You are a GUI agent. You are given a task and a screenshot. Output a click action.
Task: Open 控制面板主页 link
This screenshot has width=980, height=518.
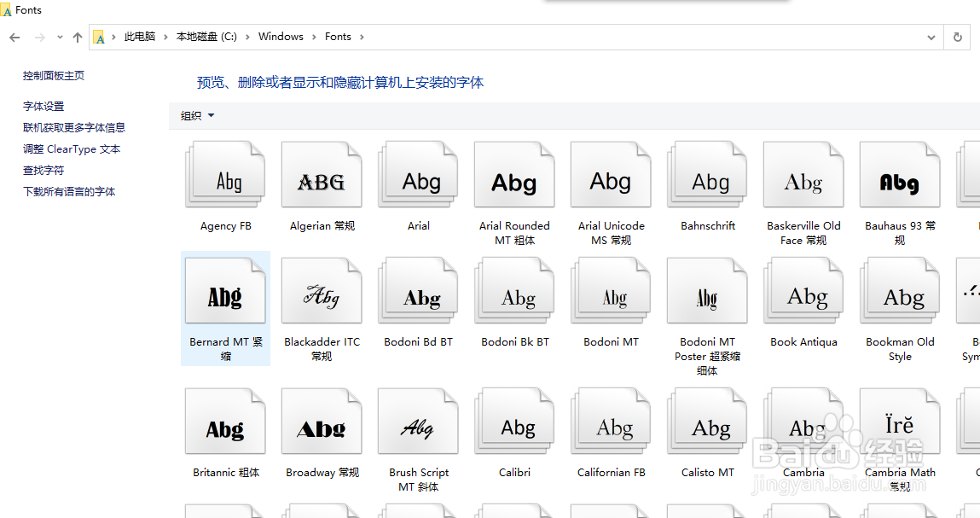[54, 76]
